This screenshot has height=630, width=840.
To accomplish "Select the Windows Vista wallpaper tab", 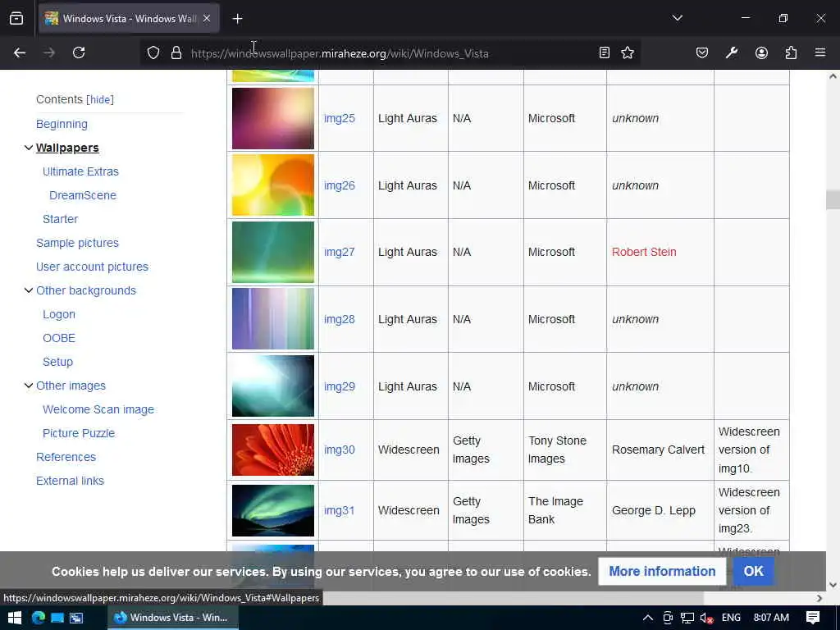I will [x=129, y=19].
